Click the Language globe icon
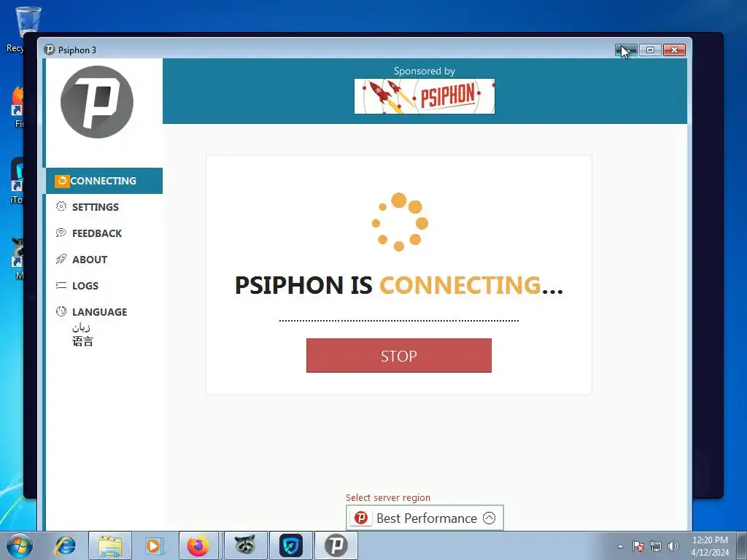The height and width of the screenshot is (560, 747). point(61,311)
